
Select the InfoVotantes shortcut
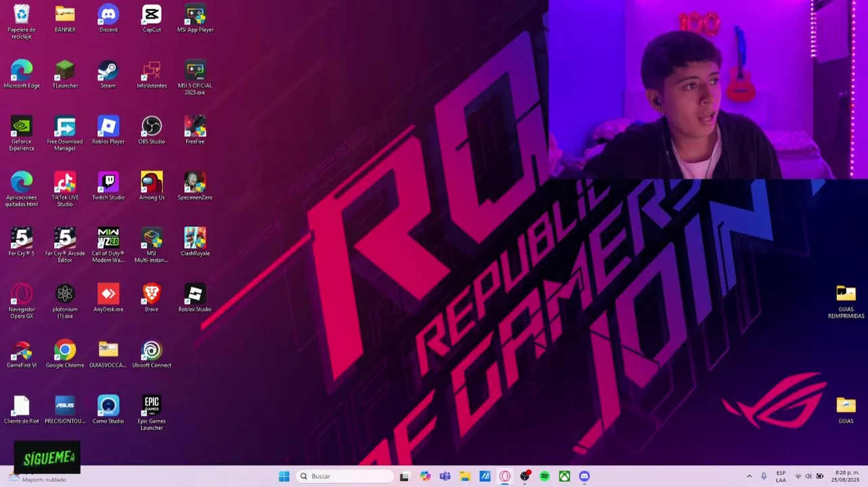[152, 74]
